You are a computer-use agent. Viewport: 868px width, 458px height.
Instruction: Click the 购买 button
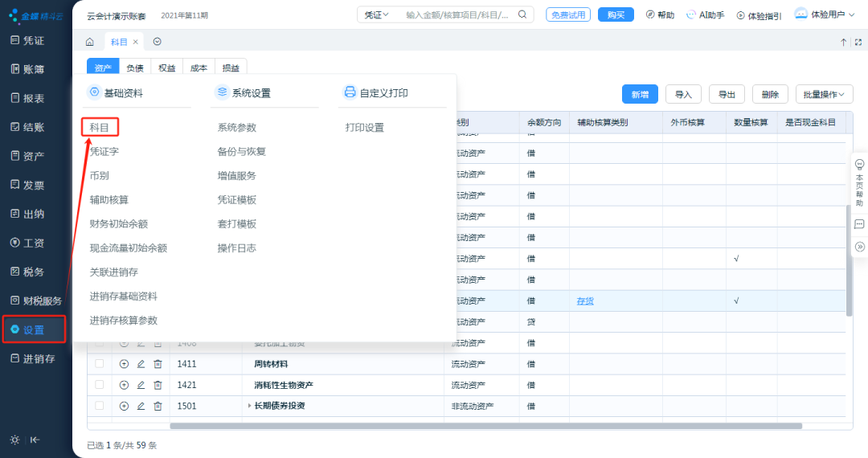616,15
